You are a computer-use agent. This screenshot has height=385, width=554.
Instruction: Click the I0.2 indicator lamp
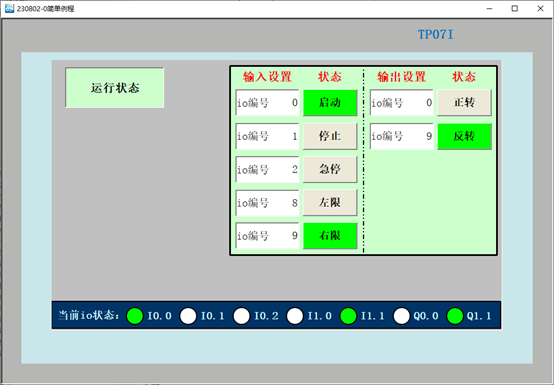coord(242,316)
